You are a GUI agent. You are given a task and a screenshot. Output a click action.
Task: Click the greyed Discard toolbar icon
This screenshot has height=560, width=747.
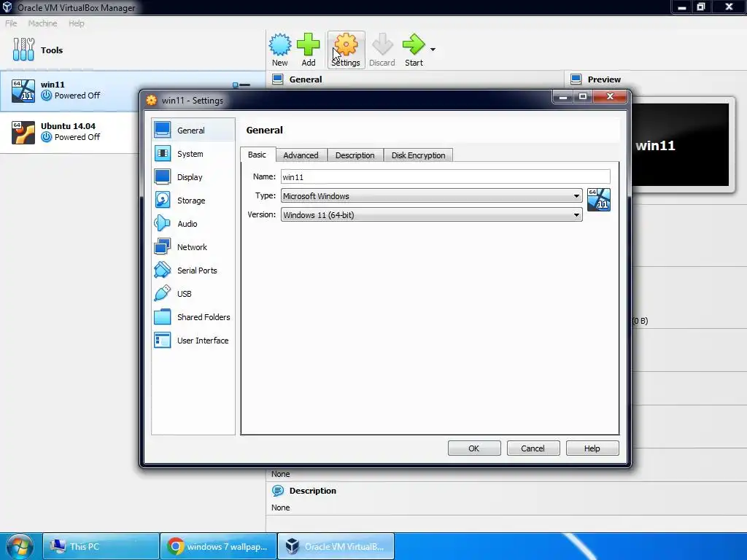point(382,44)
